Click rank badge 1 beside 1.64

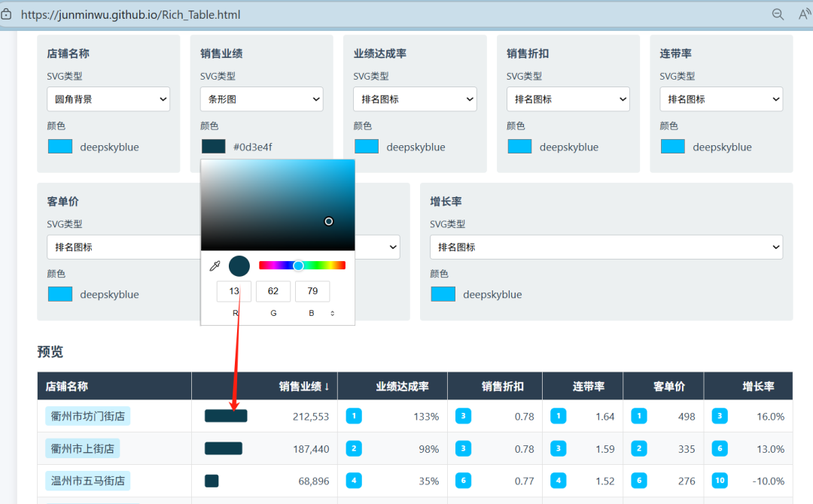[x=559, y=416]
